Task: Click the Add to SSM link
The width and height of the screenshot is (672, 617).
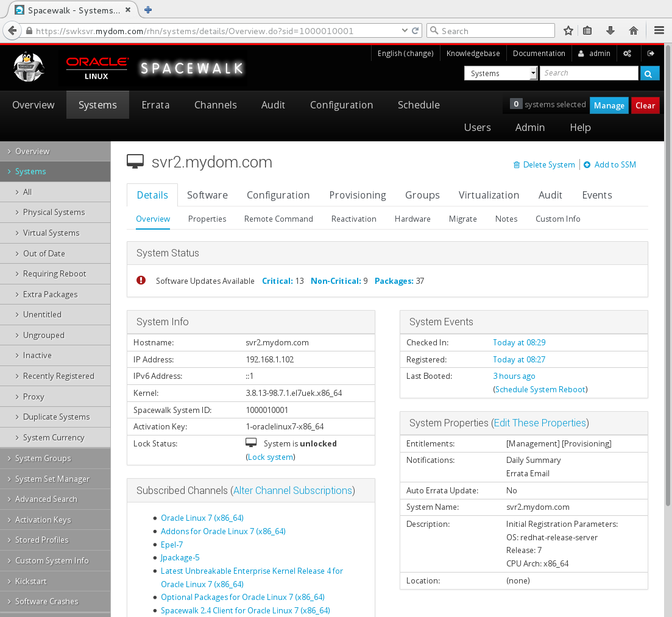Action: pyautogui.click(x=615, y=165)
